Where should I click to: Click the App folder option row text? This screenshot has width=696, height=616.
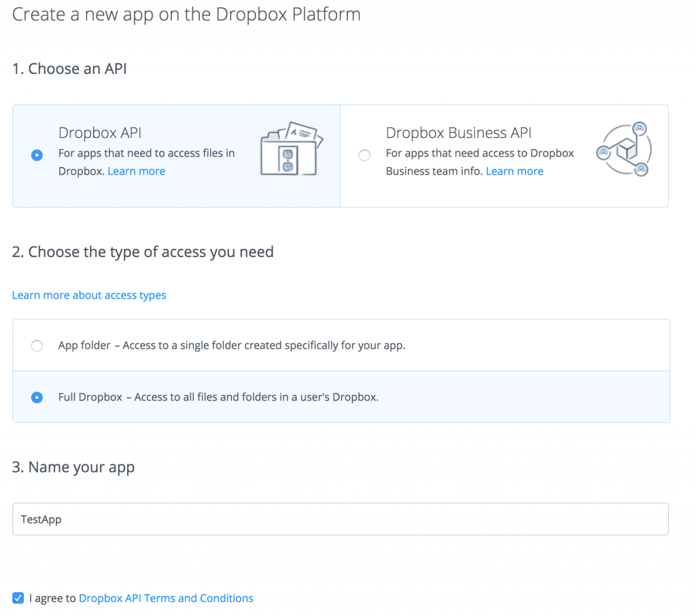[232, 345]
